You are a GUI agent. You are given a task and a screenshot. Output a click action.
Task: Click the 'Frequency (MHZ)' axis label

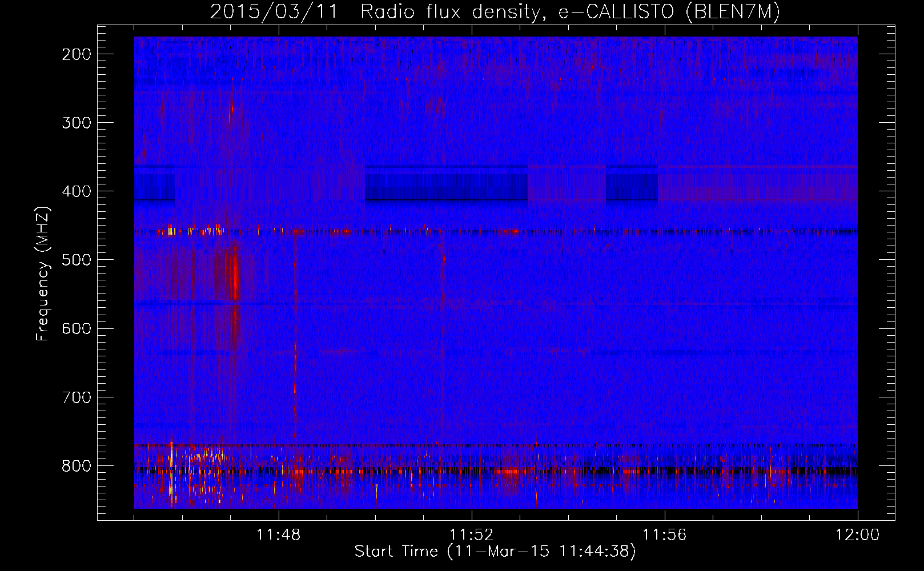tap(43, 274)
